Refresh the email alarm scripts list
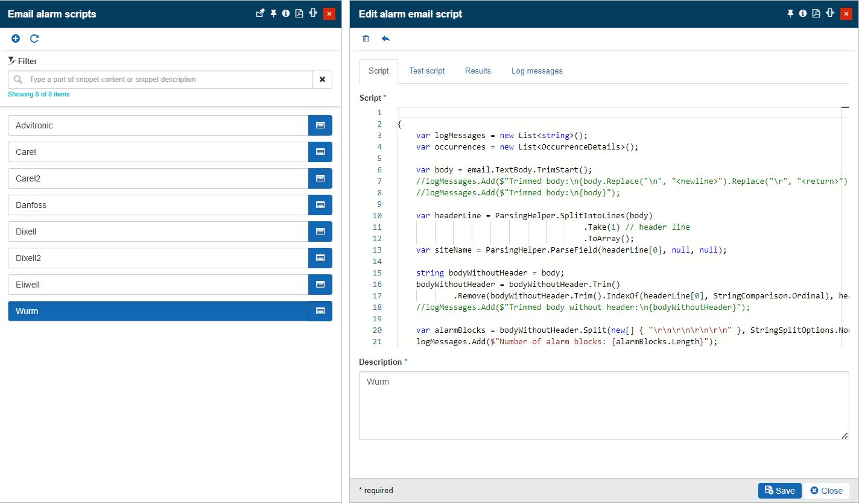The image size is (859, 504). click(x=34, y=39)
